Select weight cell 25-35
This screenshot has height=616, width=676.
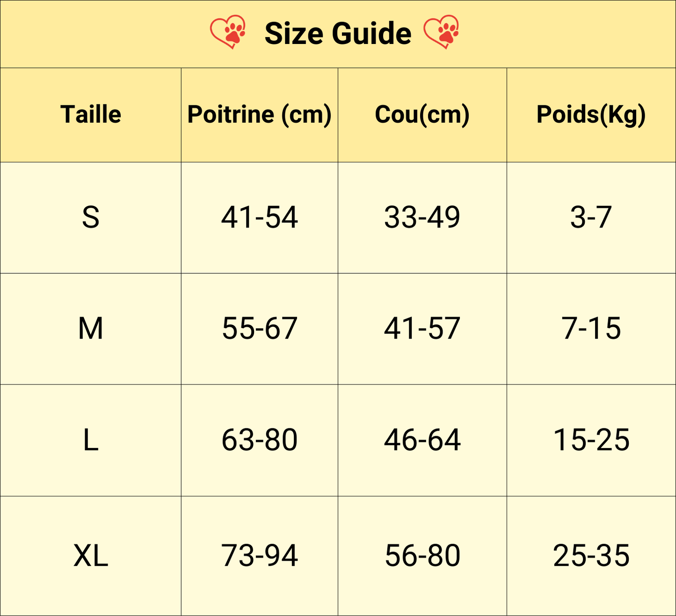591,556
